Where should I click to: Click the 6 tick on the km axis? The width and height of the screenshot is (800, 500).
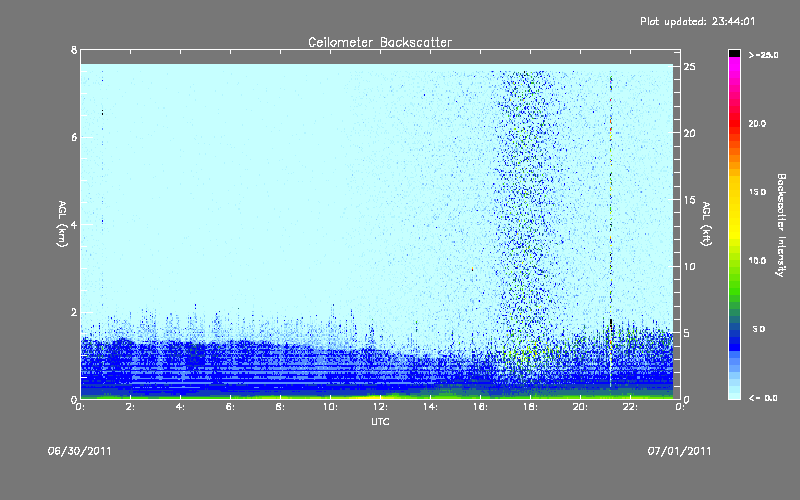74,137
